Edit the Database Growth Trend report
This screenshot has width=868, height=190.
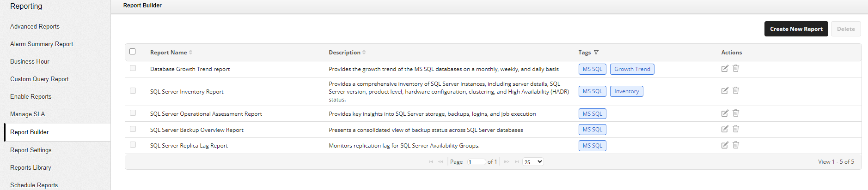(x=725, y=69)
